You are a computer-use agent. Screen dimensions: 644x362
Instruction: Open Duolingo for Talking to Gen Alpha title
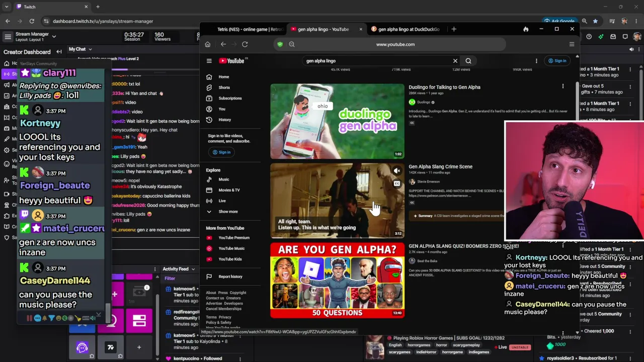point(444,87)
